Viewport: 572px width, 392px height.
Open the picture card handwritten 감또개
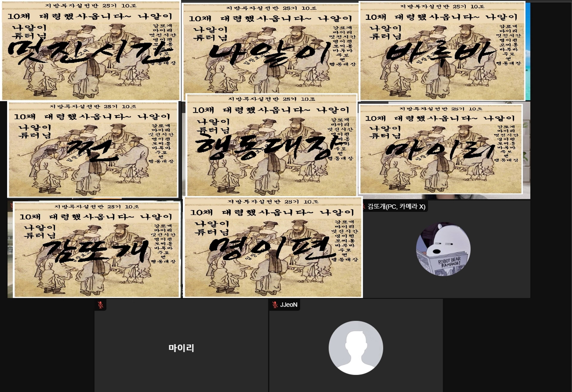click(x=97, y=250)
